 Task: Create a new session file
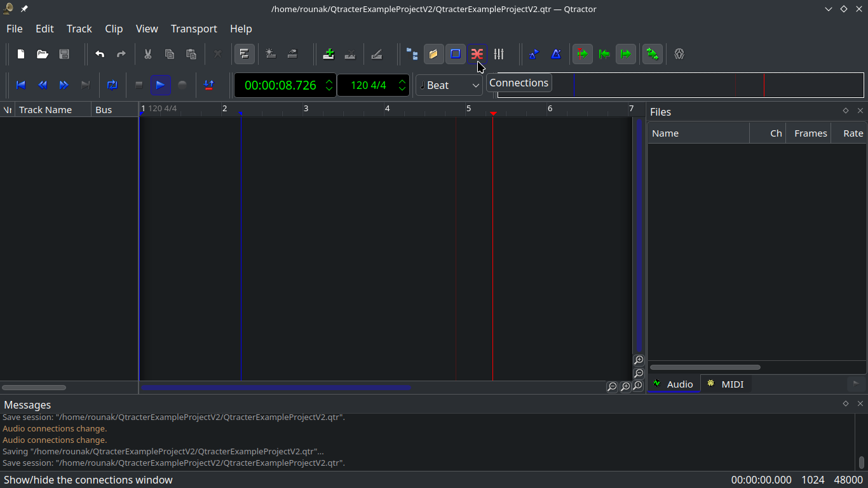click(21, 54)
